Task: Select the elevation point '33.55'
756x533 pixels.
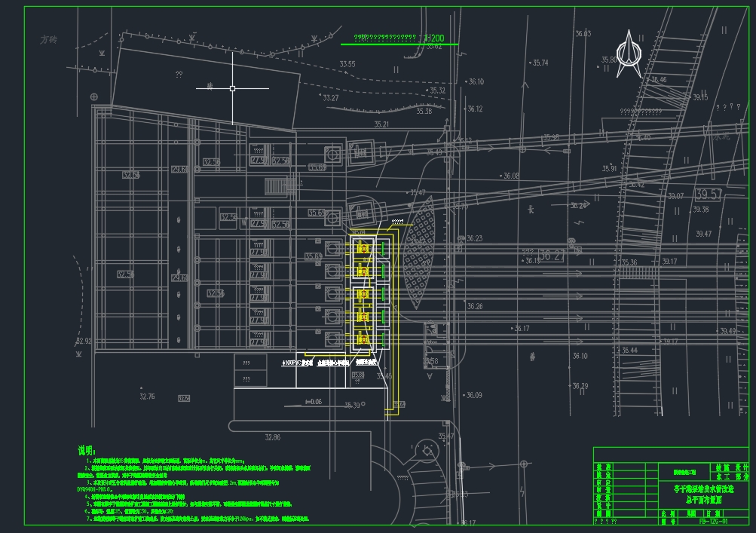Action: pyautogui.click(x=347, y=64)
